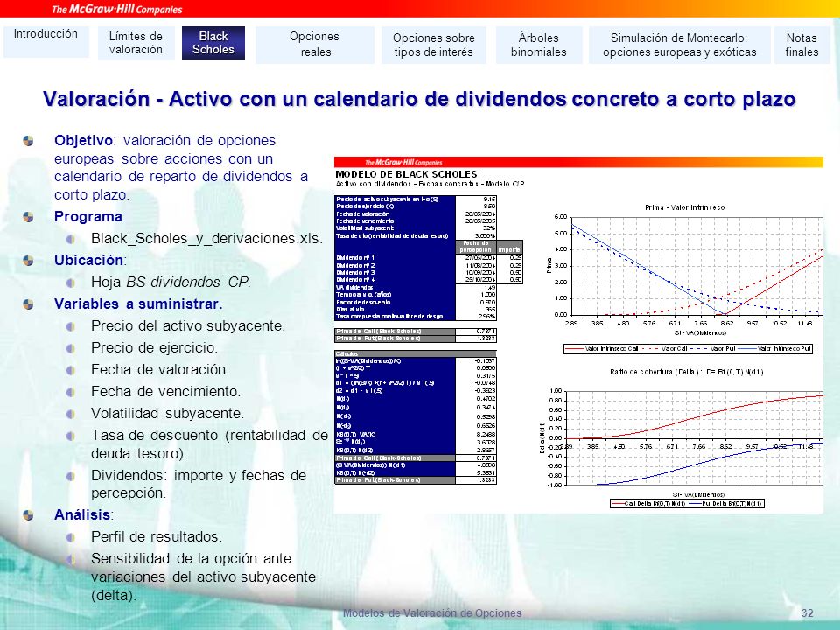Click the Ubicación heading
Image resolution: width=840 pixels, height=630 pixels.
pyautogui.click(x=89, y=261)
